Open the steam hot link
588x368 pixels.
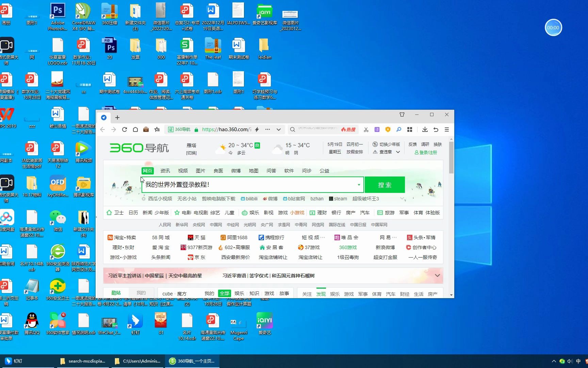click(338, 199)
